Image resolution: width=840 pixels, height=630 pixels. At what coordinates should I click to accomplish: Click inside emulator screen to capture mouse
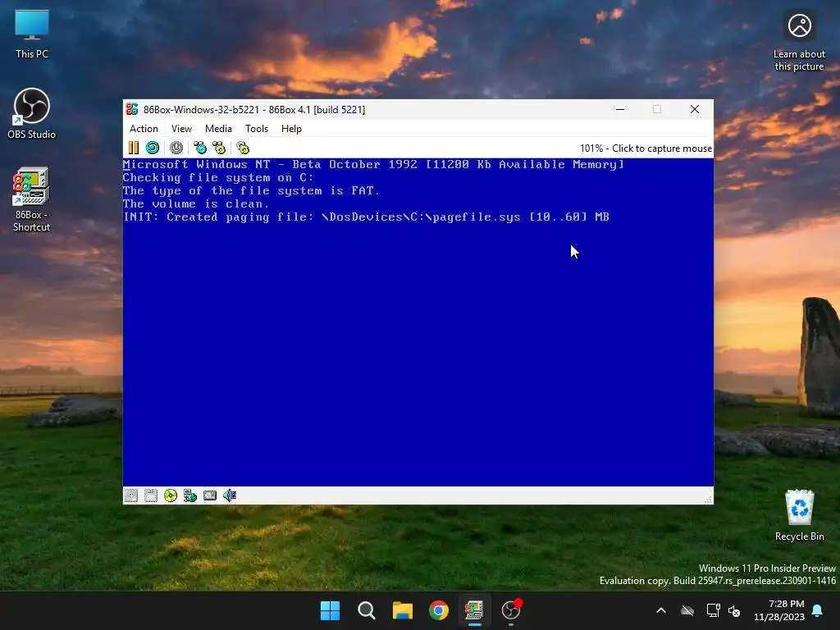point(418,322)
